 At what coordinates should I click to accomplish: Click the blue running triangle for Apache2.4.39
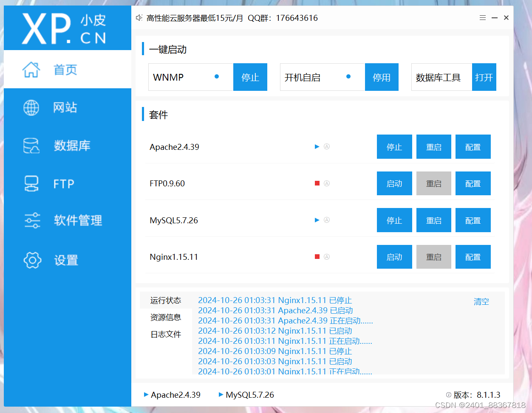pyautogui.click(x=317, y=147)
